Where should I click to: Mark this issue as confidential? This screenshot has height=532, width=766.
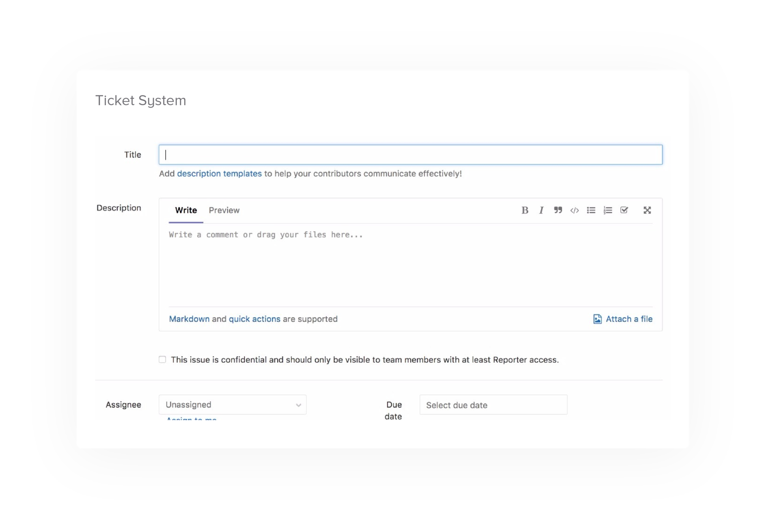pyautogui.click(x=163, y=359)
